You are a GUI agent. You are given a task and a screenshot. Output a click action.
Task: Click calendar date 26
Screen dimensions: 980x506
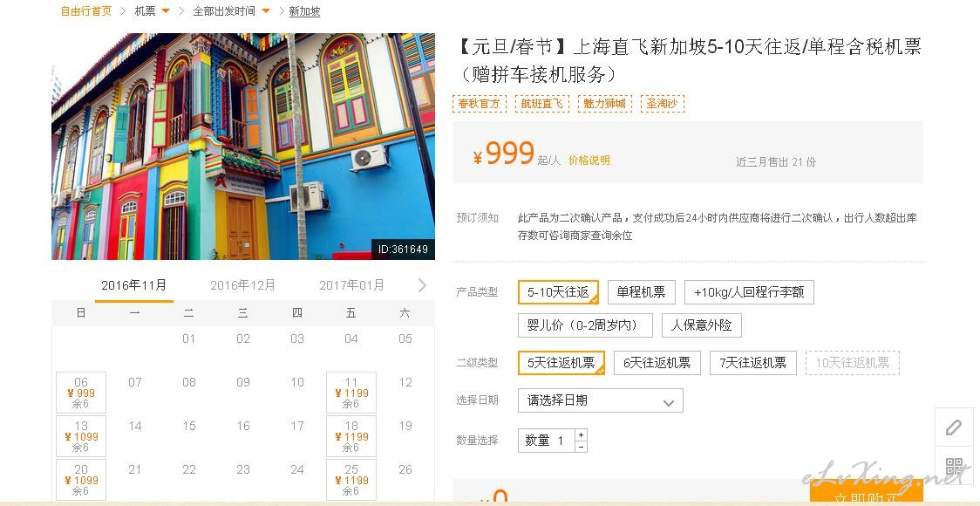[405, 469]
